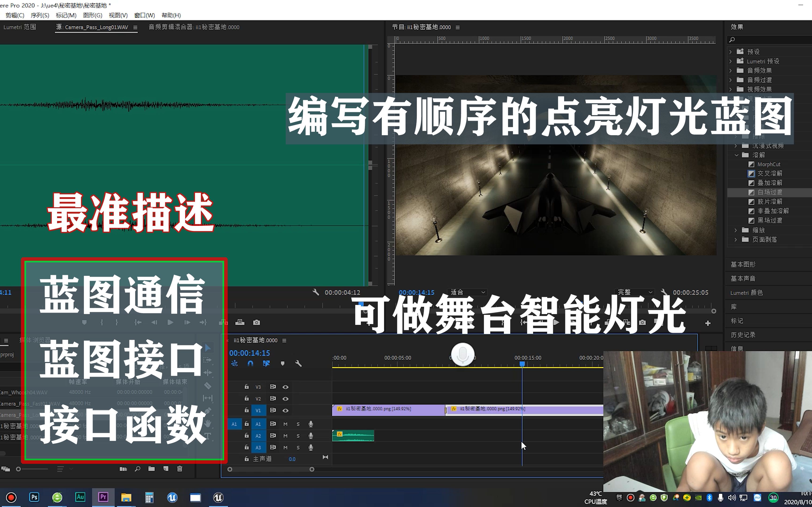This screenshot has height=507, width=812.
Task: Open the timeline settings wrench icon
Action: 299,364
